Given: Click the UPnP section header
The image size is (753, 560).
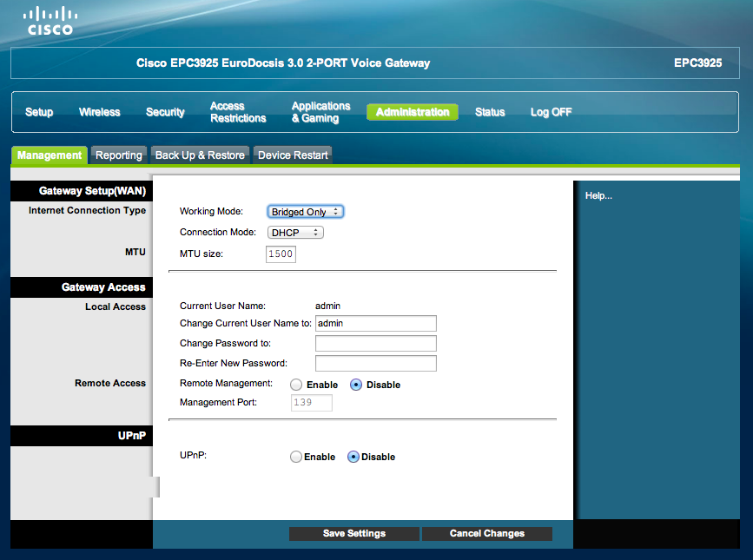Looking at the screenshot, I should [82, 436].
